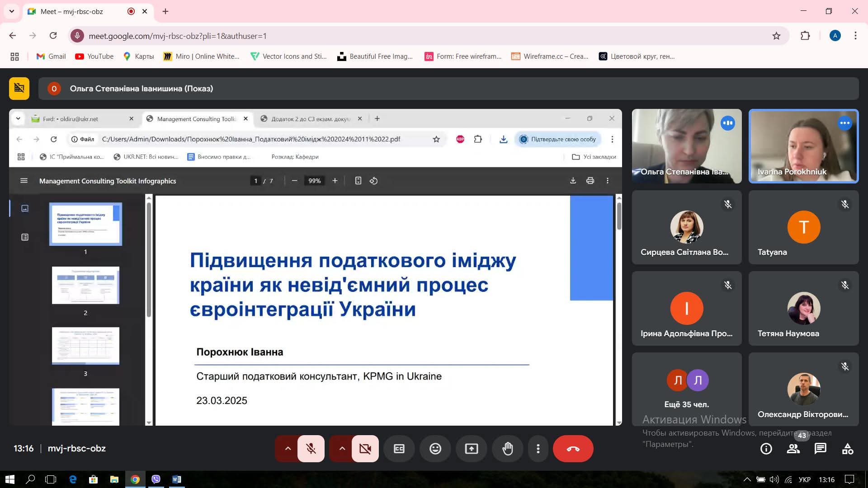Screen dimensions: 868x488
Task: Open the activities icon
Action: tap(848, 449)
